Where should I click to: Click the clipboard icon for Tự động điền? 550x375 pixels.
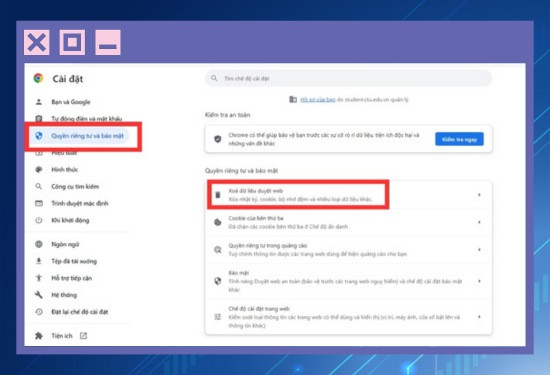coord(39,119)
